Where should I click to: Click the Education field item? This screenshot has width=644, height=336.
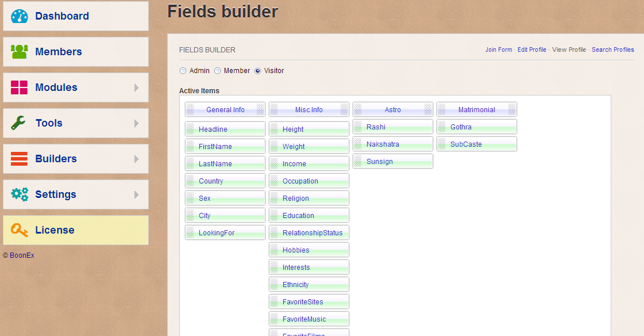coord(309,215)
